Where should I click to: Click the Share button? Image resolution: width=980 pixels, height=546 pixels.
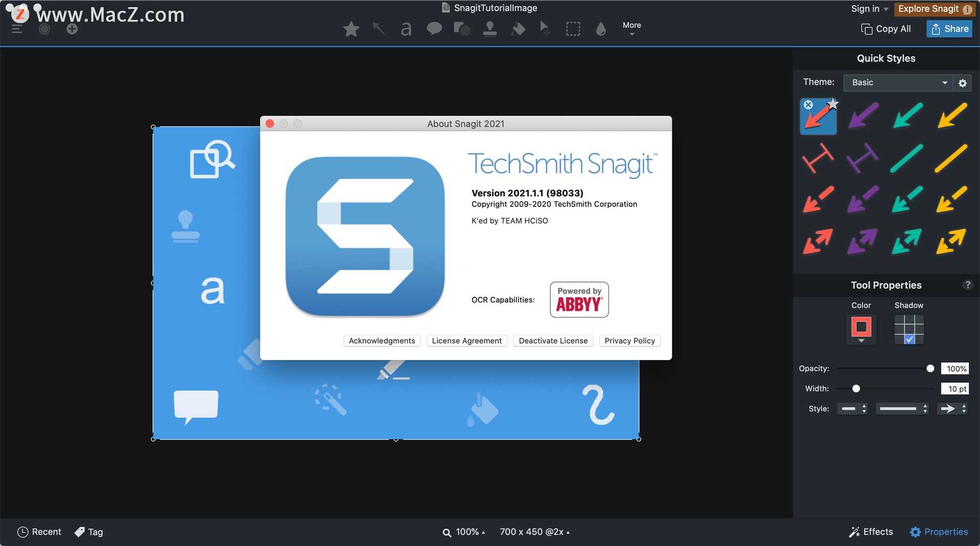pyautogui.click(x=949, y=29)
